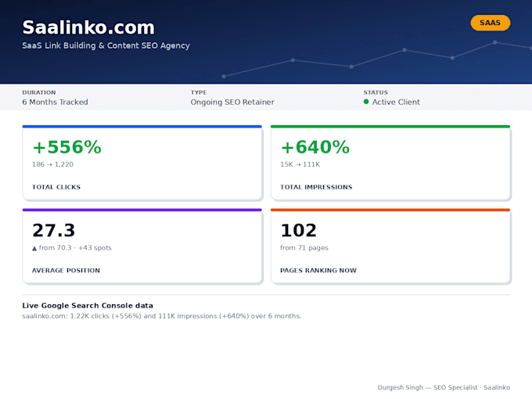Click 'Live Google Search Console data' heading

pos(88,305)
